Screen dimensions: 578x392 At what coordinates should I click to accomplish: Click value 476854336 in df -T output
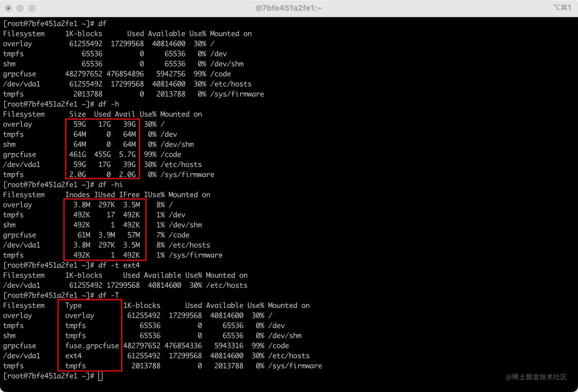pos(183,346)
